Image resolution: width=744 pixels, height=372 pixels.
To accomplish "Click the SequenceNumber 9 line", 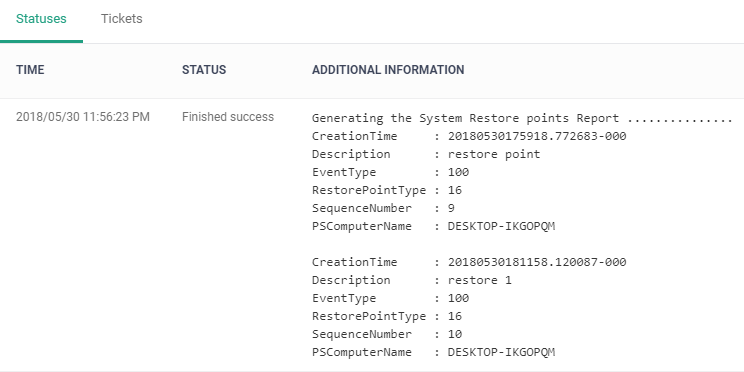I will 383,208.
